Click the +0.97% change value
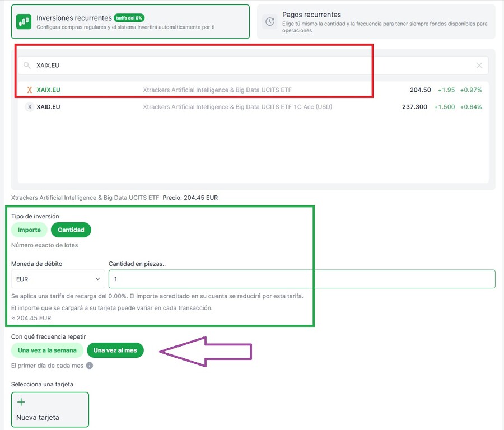 click(x=471, y=90)
